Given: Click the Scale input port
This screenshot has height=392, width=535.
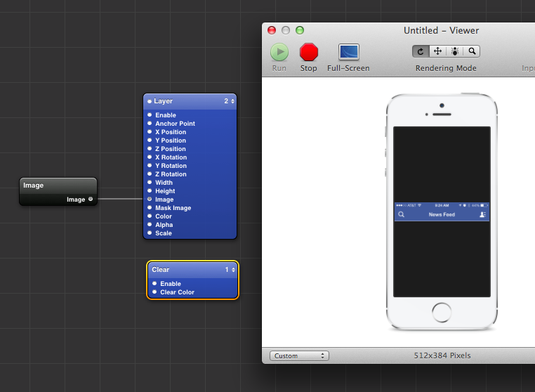Looking at the screenshot, I should tap(150, 233).
